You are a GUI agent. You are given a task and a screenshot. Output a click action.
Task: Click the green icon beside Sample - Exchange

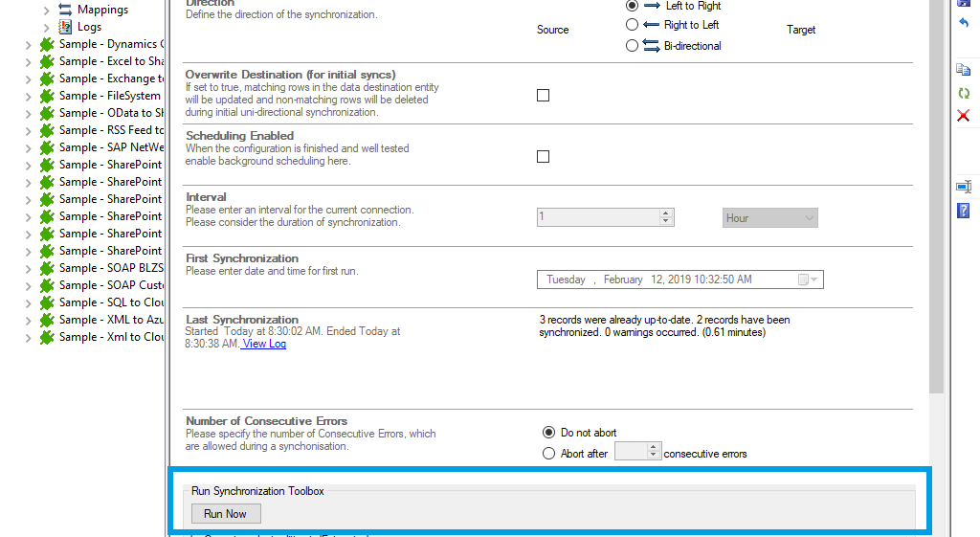pos(47,78)
